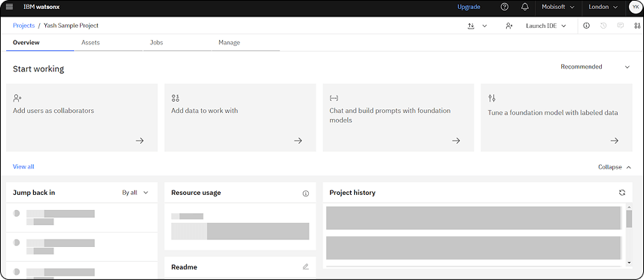Image resolution: width=644 pixels, height=280 pixels.
Task: Open the hamburger navigation menu
Action: (x=9, y=7)
